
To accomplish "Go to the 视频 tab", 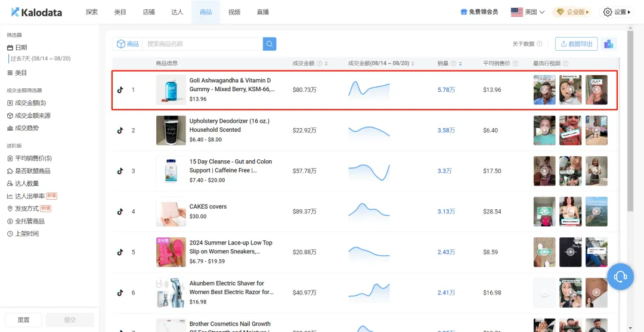I will (x=234, y=12).
